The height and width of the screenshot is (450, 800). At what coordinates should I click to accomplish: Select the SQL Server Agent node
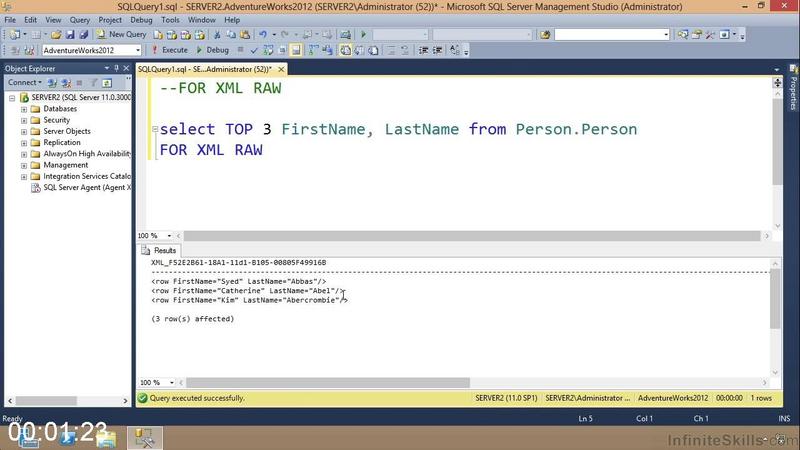(81, 188)
